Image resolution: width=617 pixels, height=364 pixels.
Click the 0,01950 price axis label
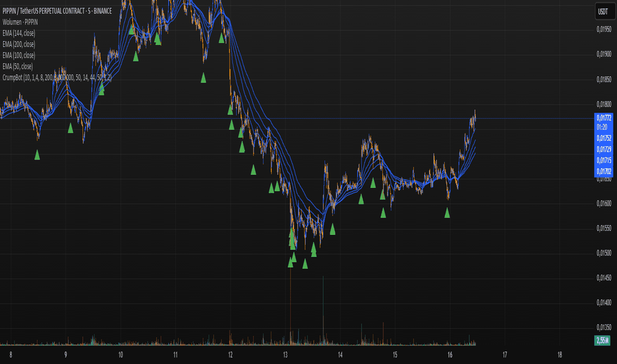click(x=604, y=29)
